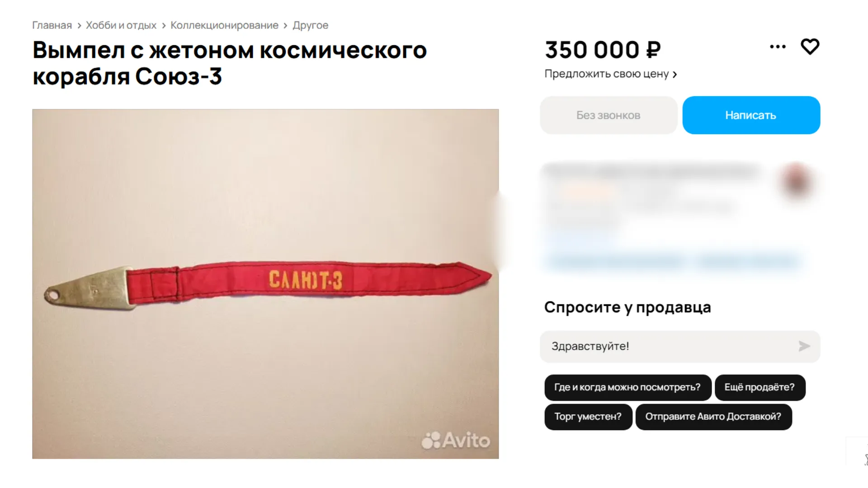
Task: Click the Написать button
Action: (x=751, y=115)
